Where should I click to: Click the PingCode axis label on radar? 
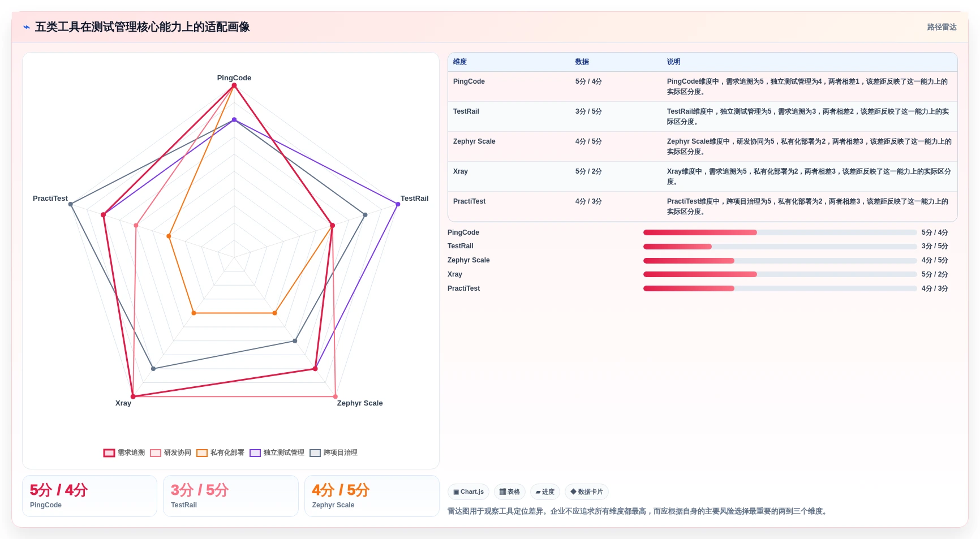(234, 78)
